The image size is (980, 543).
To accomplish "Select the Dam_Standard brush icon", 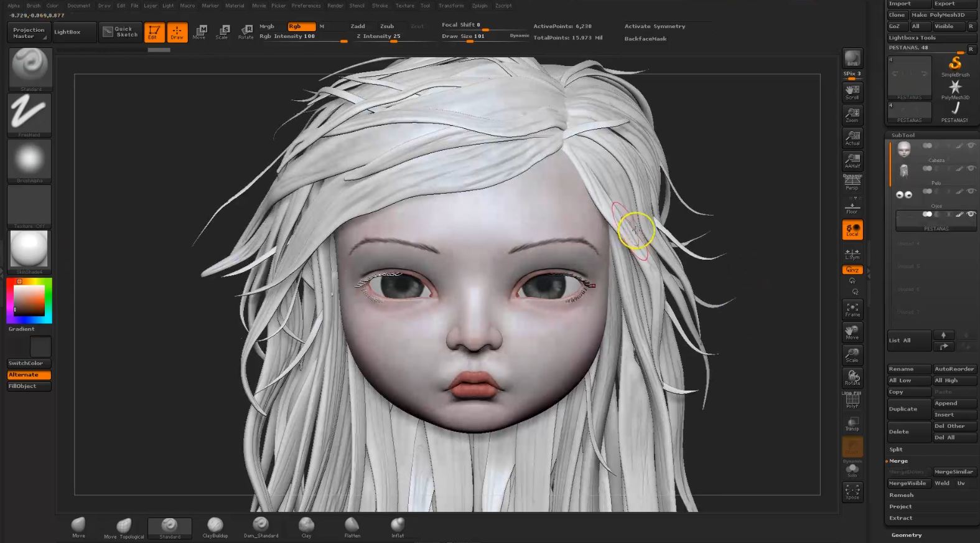I will 261,527.
